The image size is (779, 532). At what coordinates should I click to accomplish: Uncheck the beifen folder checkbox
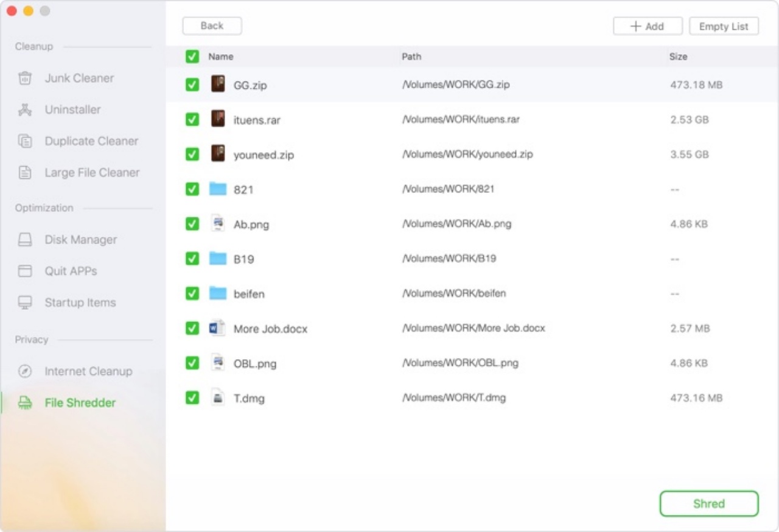click(x=192, y=293)
